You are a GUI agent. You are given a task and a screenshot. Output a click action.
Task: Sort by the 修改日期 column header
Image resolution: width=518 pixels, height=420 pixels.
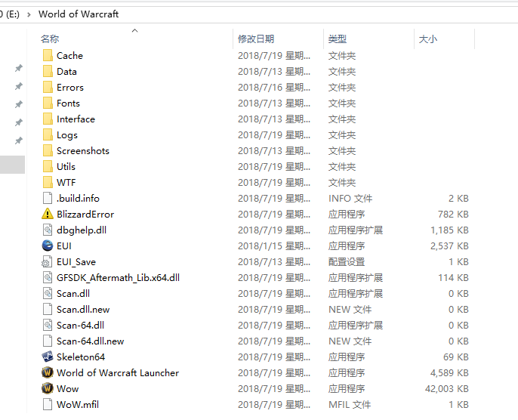tap(256, 39)
